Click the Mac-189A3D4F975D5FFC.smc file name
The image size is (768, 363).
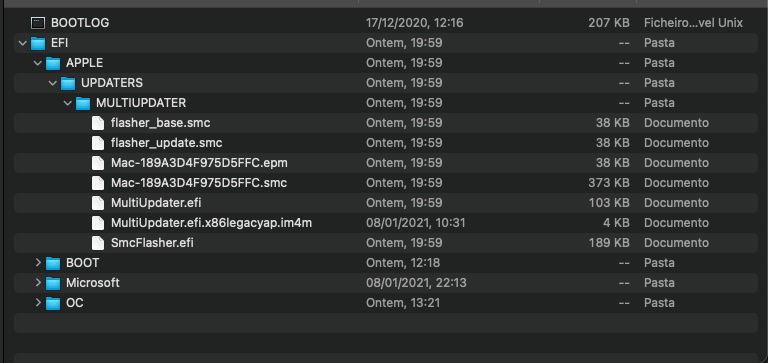[x=199, y=183]
